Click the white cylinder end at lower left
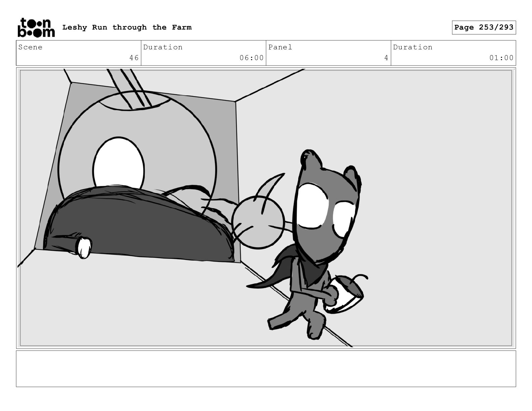The image size is (532, 411). pyautogui.click(x=83, y=248)
